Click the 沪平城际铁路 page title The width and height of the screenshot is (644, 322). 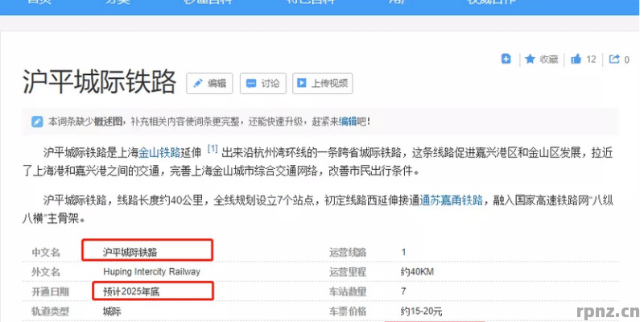point(99,82)
